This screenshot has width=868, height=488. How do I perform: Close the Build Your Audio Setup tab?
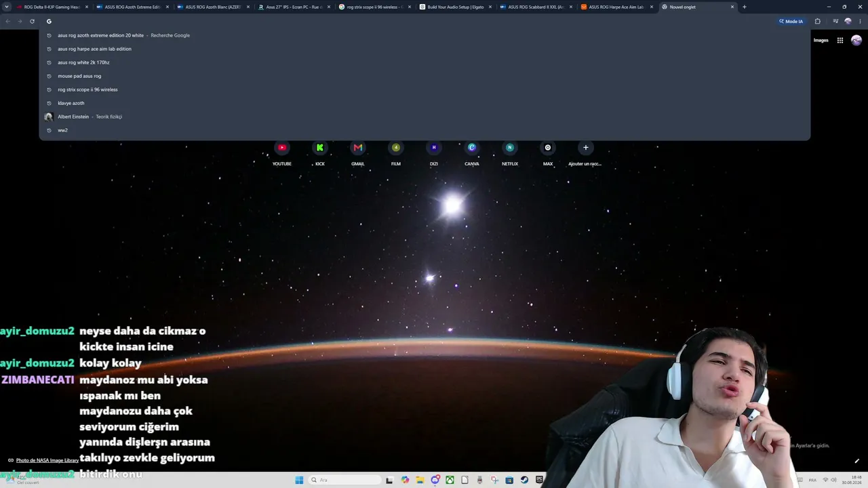(x=490, y=7)
